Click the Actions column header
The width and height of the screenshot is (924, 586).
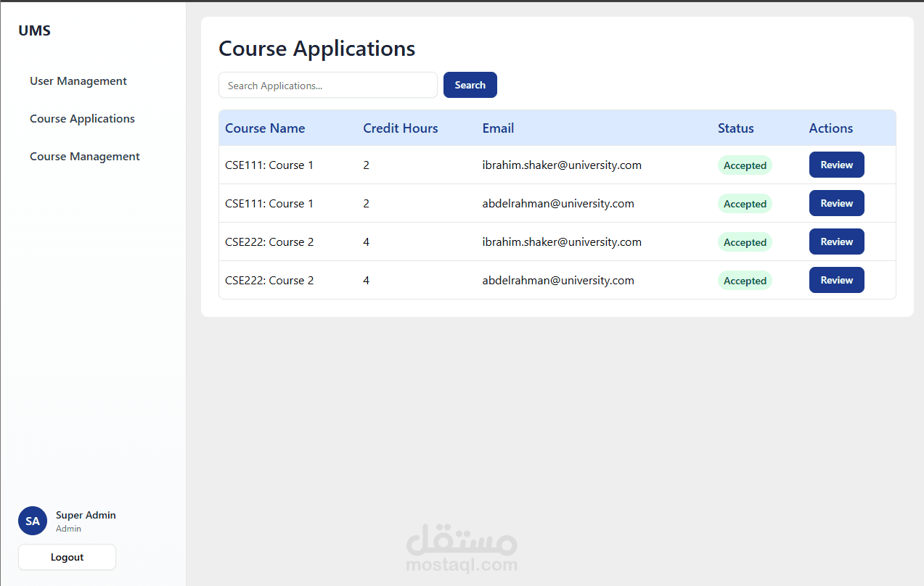point(831,128)
